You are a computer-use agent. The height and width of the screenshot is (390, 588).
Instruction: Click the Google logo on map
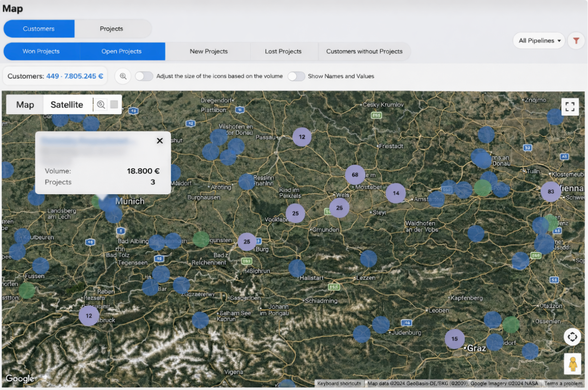[20, 378]
